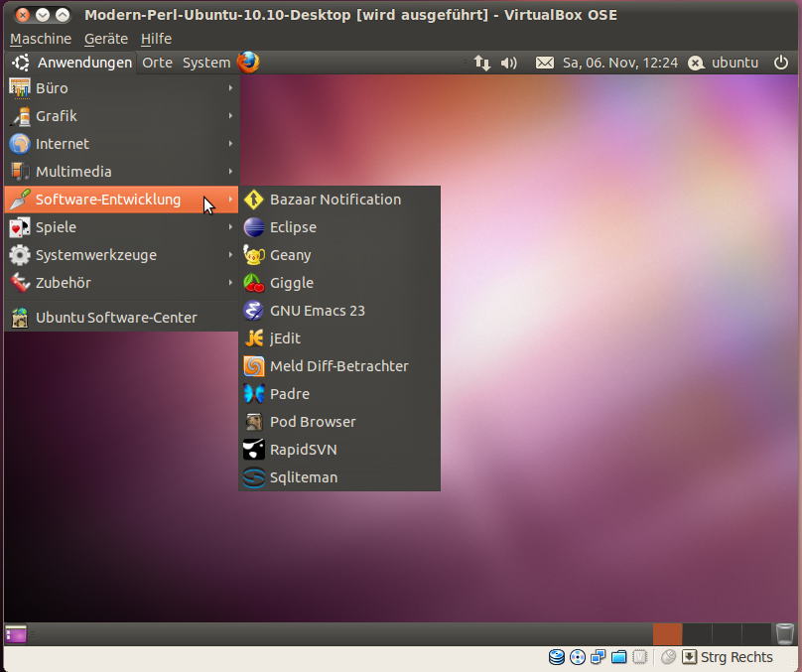
Task: Click the jEdit icon
Action: pos(254,338)
